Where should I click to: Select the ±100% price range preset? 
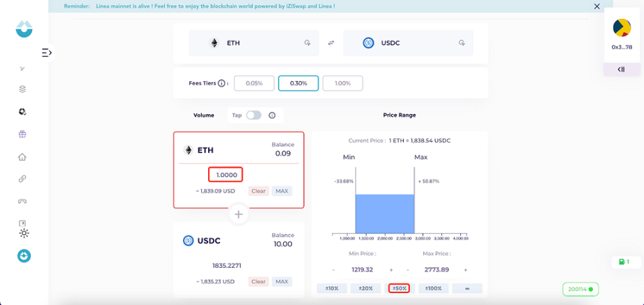point(433,288)
